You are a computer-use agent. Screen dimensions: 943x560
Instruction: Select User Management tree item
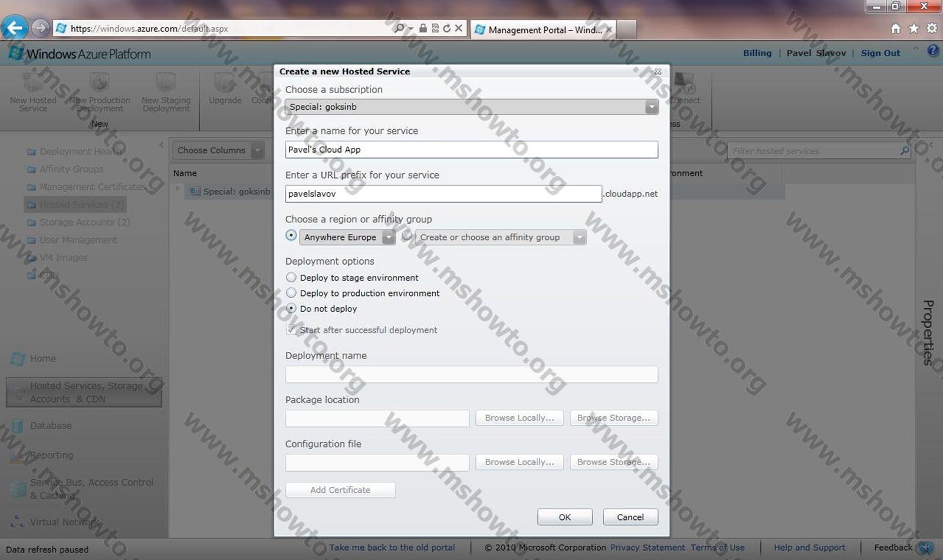[x=71, y=240]
